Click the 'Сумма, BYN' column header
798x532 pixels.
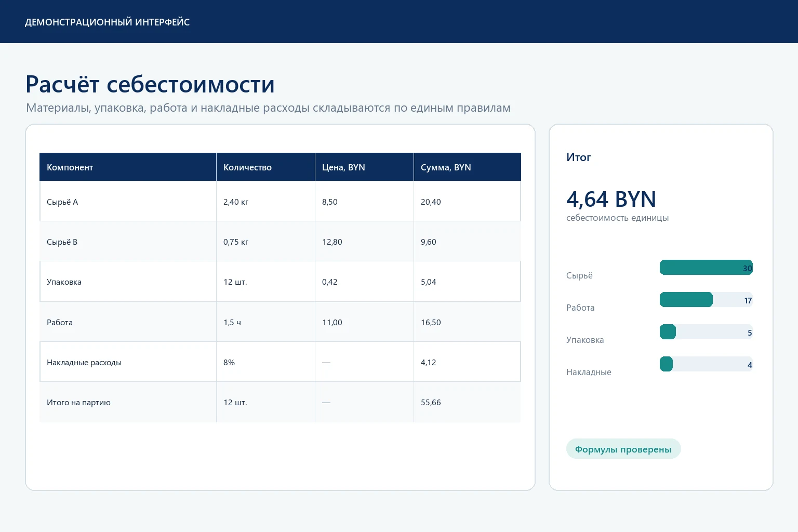[467, 167]
